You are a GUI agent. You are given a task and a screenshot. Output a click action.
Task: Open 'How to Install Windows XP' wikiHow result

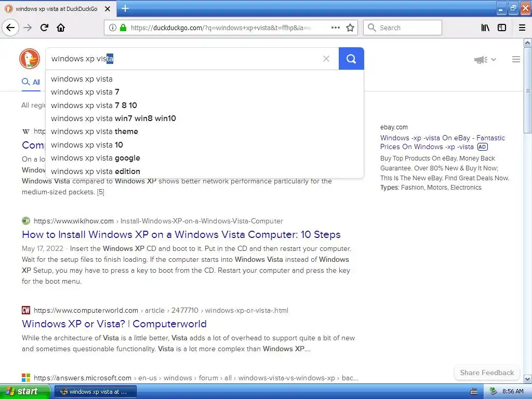tap(181, 234)
